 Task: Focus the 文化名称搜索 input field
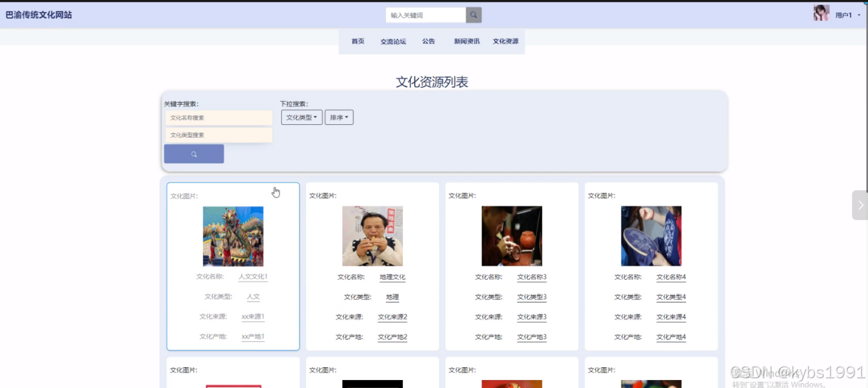pyautogui.click(x=219, y=118)
